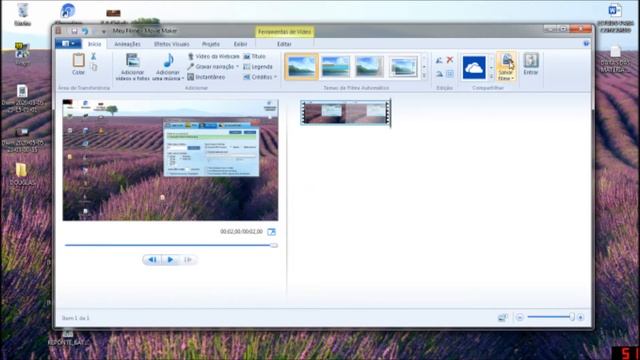
Task: Click the Salvar filme icon
Action: pos(507,61)
